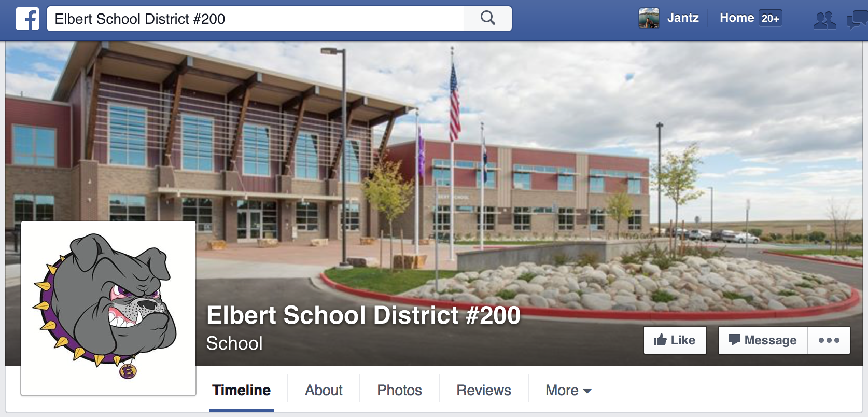Image resolution: width=868 pixels, height=417 pixels.
Task: Go to Home in top bar
Action: point(736,18)
